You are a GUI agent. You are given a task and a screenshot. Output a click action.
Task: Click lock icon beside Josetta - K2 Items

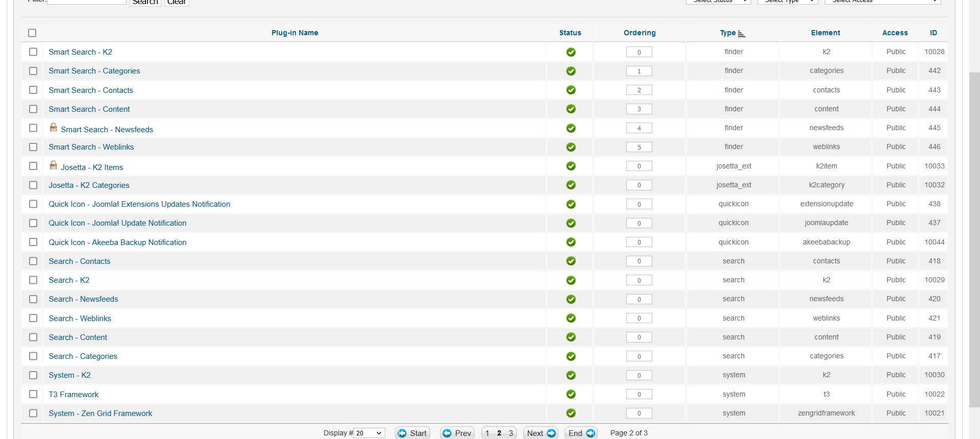coord(53,165)
